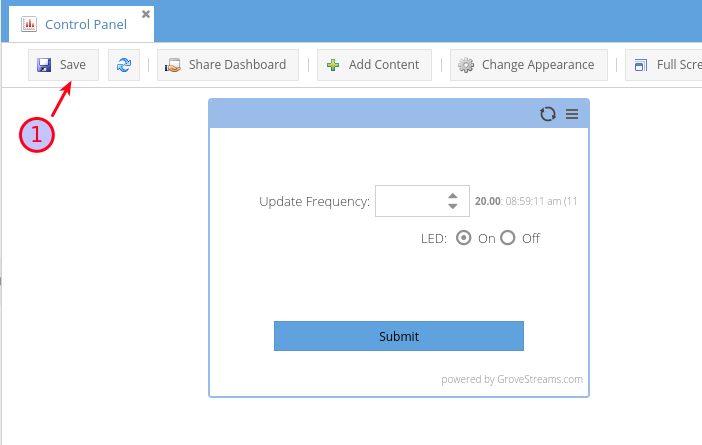Viewport: 702px width, 445px height.
Task: Click the widget's blue header bar
Action: point(370,114)
